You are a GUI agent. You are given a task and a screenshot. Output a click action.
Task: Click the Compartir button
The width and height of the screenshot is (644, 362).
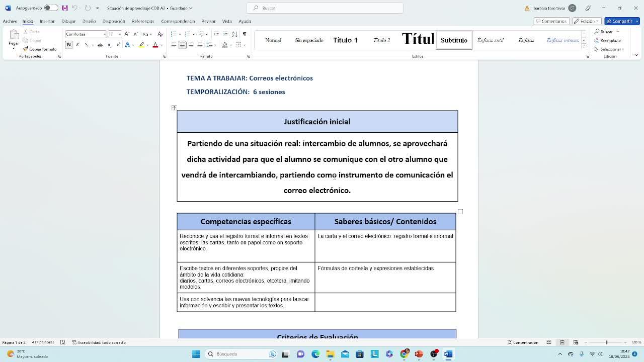(x=621, y=21)
